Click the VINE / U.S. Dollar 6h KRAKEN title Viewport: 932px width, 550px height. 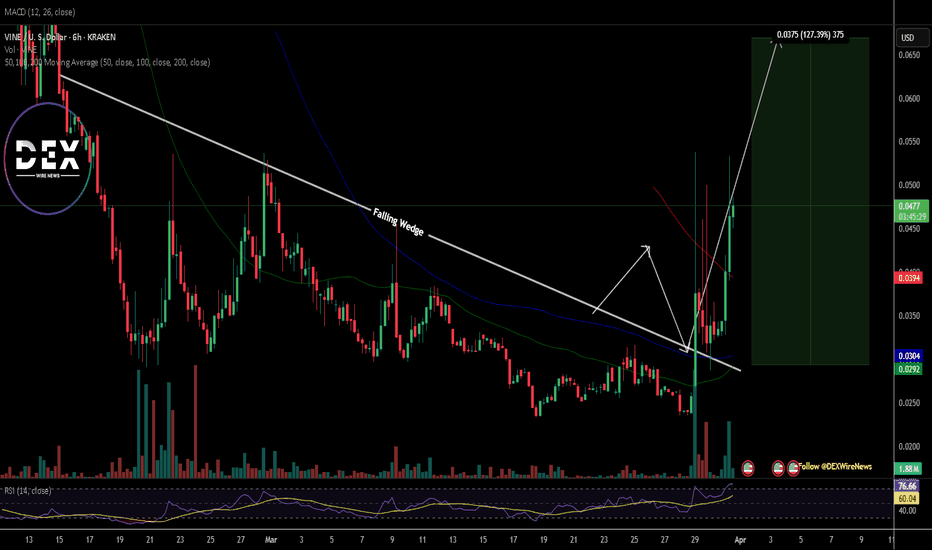[x=60, y=37]
